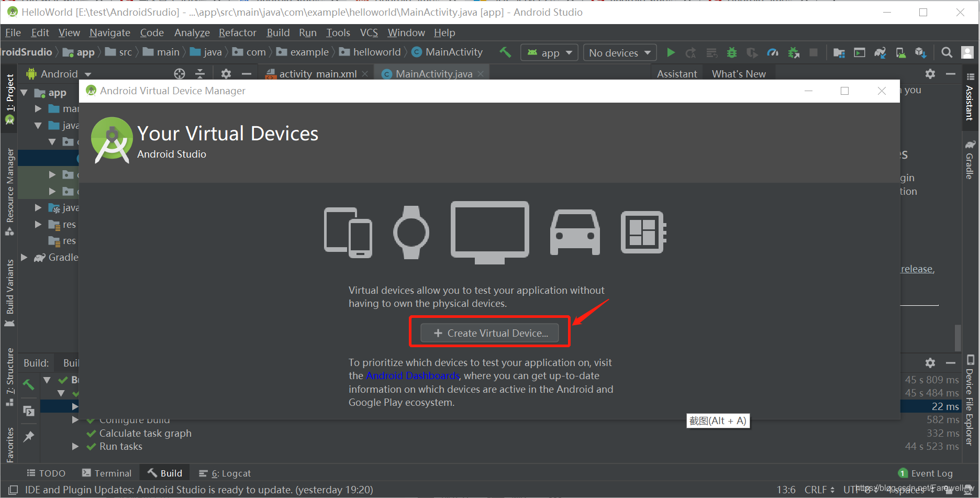Viewport: 980px width, 498px height.
Task: Open Assistant panel gear settings
Action: click(930, 74)
